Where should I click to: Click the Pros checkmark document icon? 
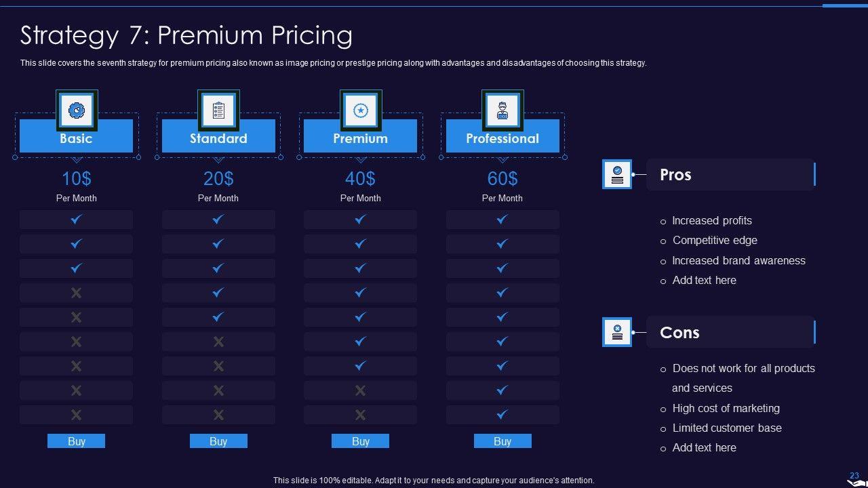point(617,174)
